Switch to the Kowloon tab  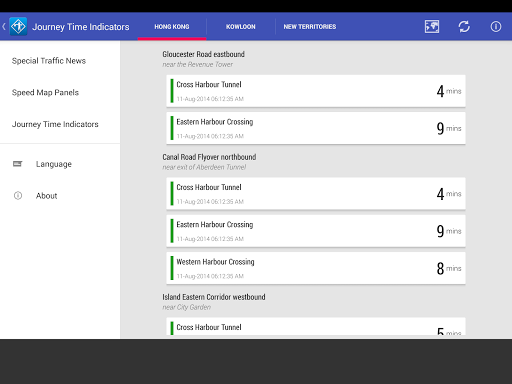point(241,27)
